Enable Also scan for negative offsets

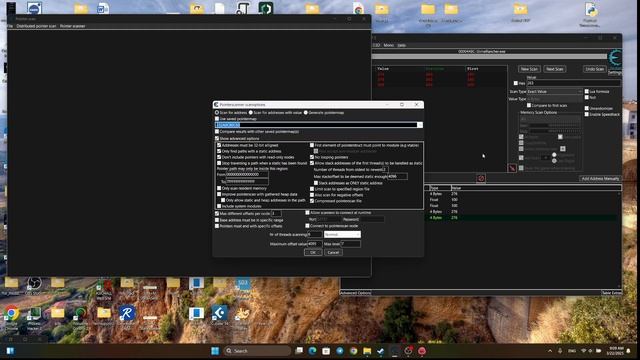coord(312,195)
